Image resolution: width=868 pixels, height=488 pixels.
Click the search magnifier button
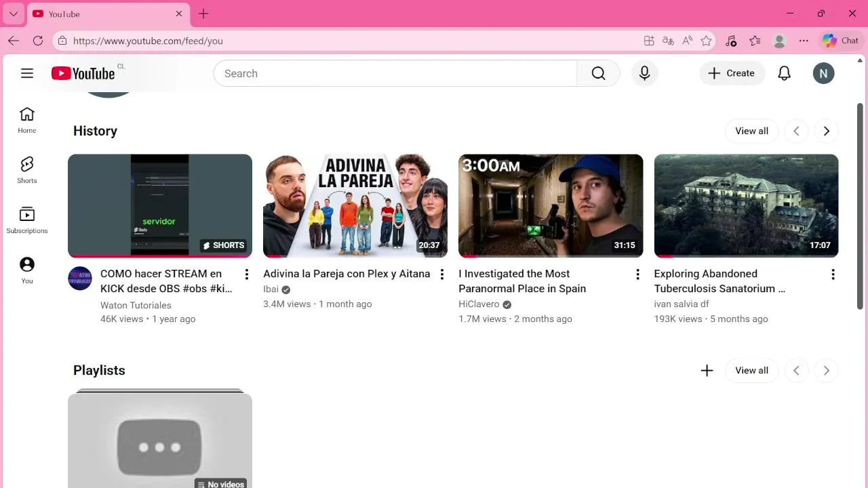(x=598, y=73)
